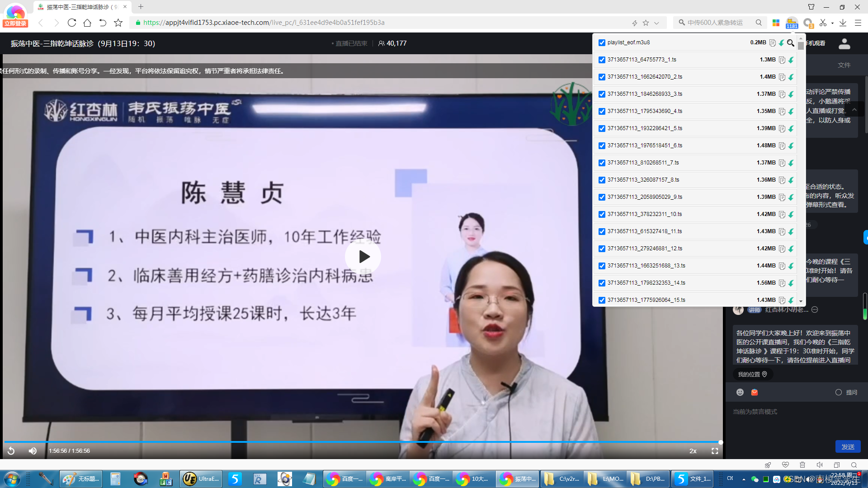The width and height of the screenshot is (868, 488).
Task: Click the magnifier preview icon beside playlist_eof.m3u8
Action: click(x=791, y=43)
